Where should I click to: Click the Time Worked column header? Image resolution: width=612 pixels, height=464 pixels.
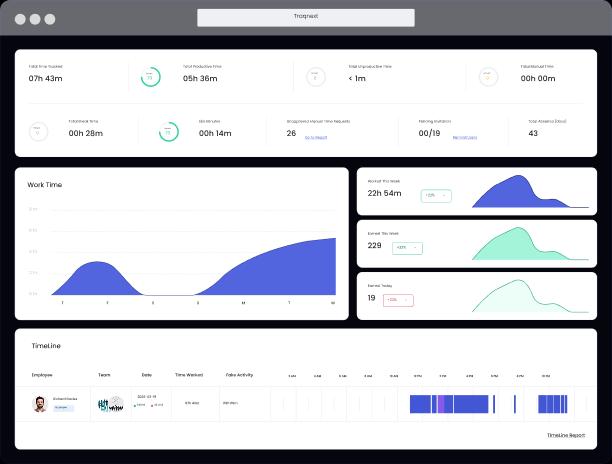click(189, 375)
